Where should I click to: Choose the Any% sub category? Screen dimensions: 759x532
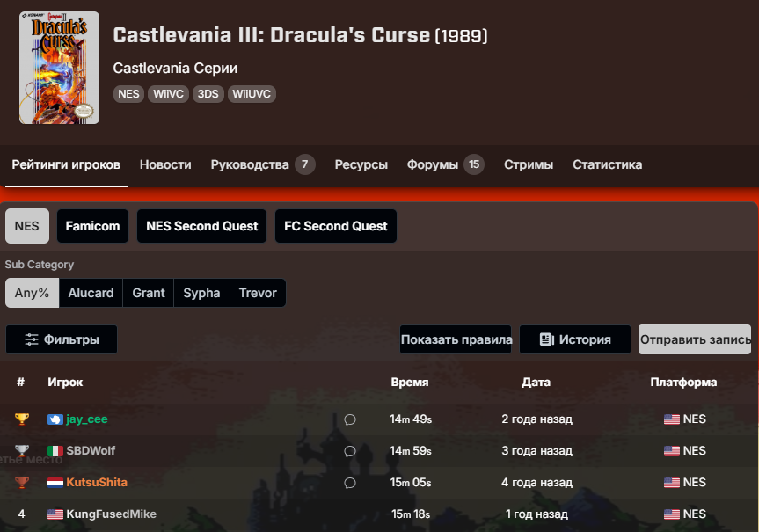(32, 293)
